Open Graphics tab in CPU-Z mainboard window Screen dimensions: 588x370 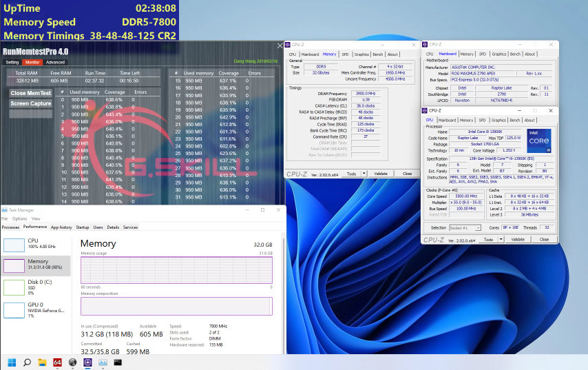(x=498, y=54)
